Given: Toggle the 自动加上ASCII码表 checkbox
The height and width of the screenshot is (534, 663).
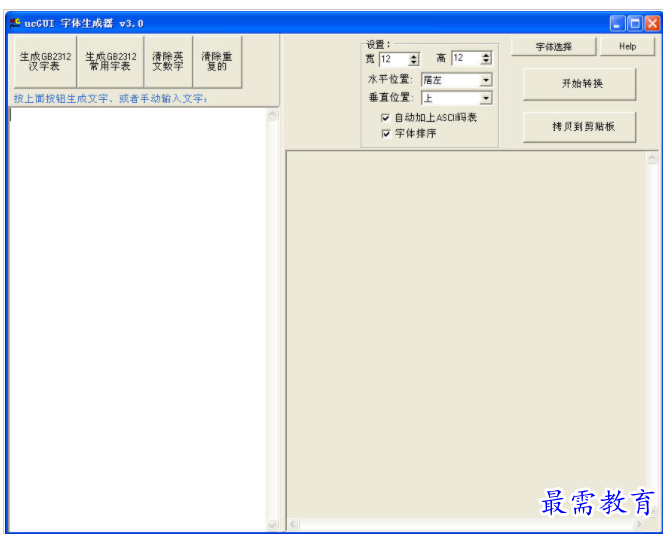Looking at the screenshot, I should coord(385,118).
